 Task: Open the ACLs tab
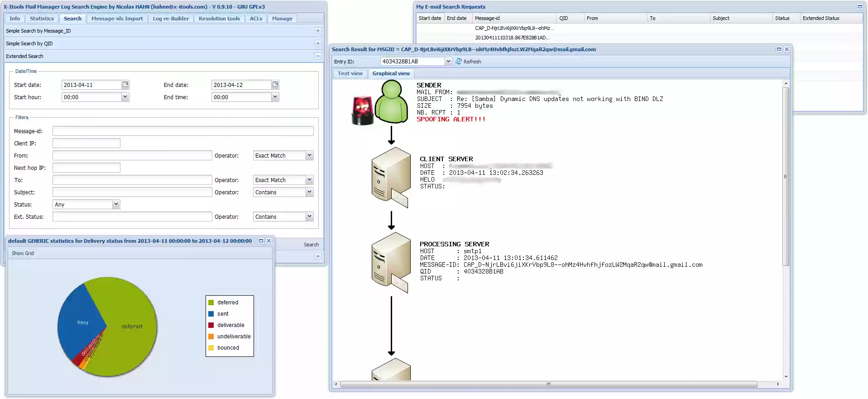click(256, 19)
